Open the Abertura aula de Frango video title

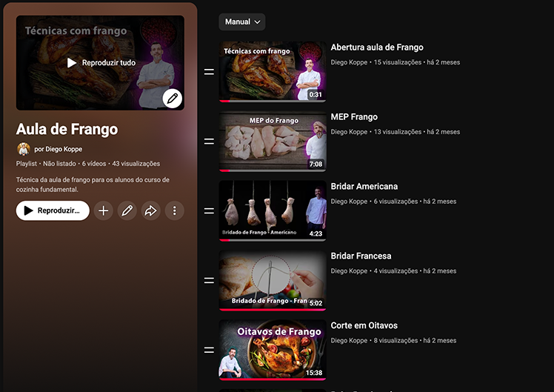(377, 47)
